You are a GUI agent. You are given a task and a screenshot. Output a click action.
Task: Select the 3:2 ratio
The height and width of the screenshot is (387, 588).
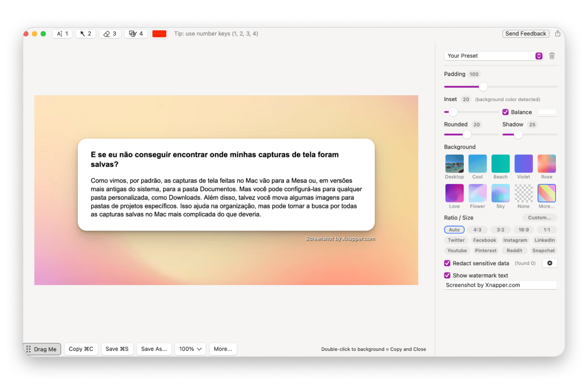[x=500, y=230]
